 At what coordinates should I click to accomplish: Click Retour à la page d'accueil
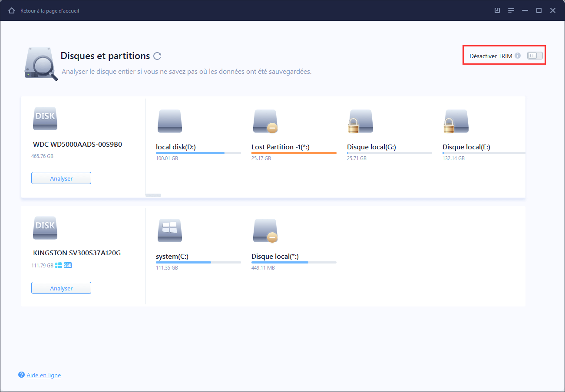[49, 10]
